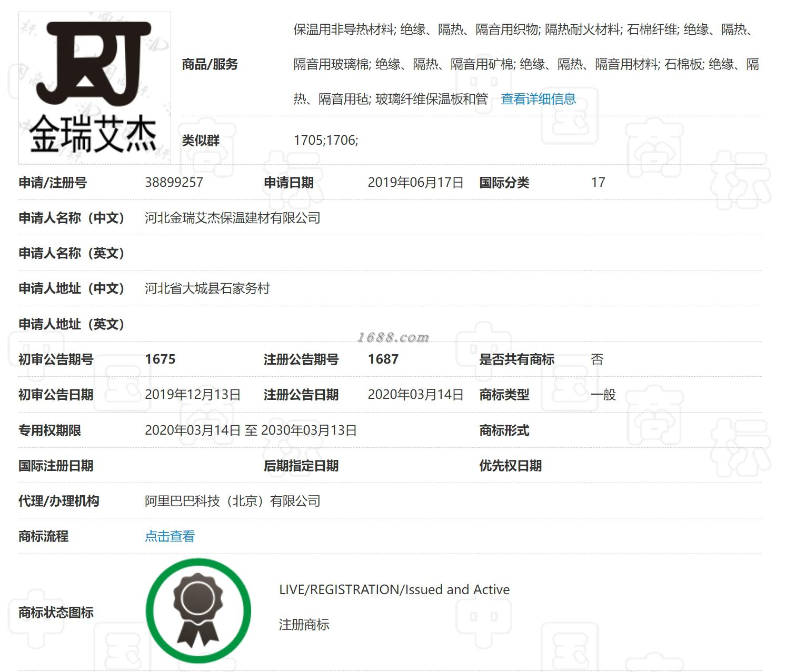Screen dimensions: 786x672
Task: Click the 注册商标 status text
Action: [x=304, y=625]
